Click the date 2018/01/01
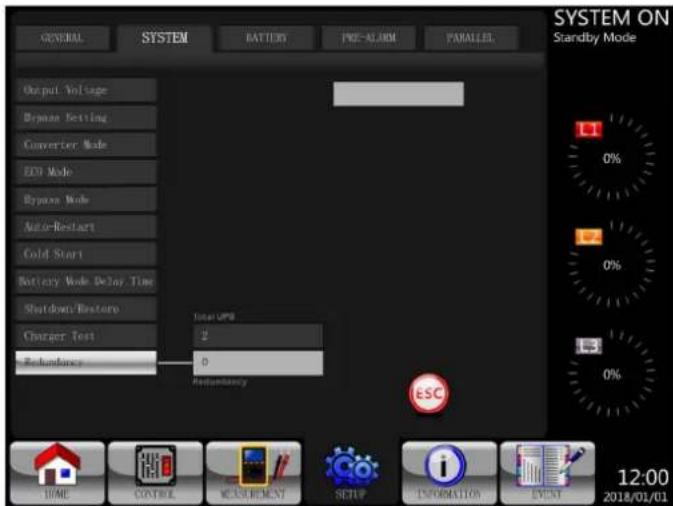Image resolution: width=673 pixels, height=506 pixels. (635, 497)
